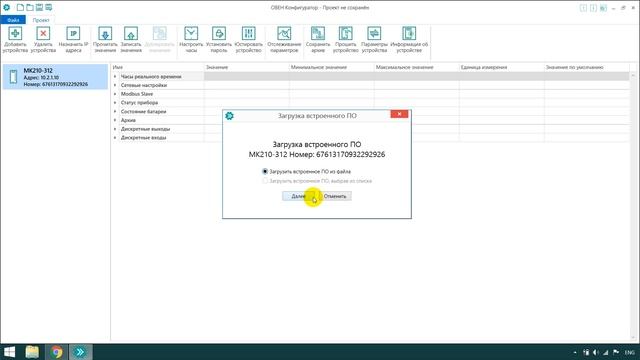Click the gear application icon in title bar

click(x=7, y=7)
